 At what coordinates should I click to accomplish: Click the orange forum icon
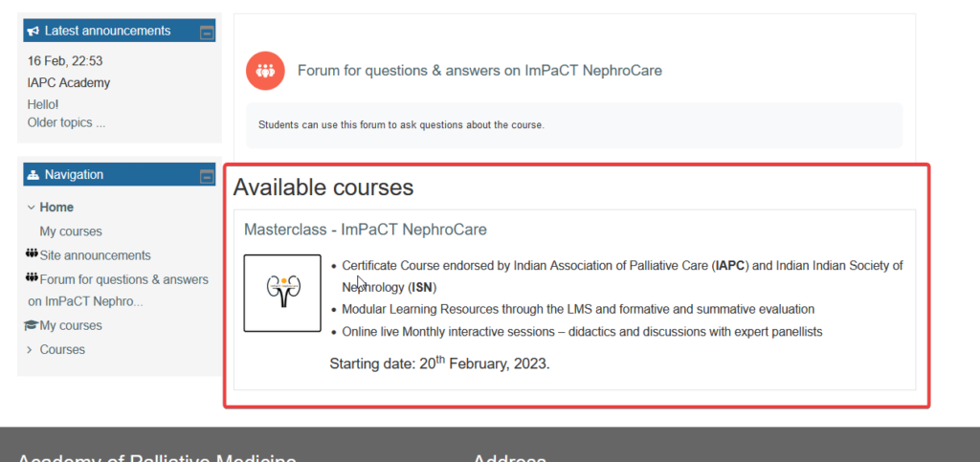265,71
